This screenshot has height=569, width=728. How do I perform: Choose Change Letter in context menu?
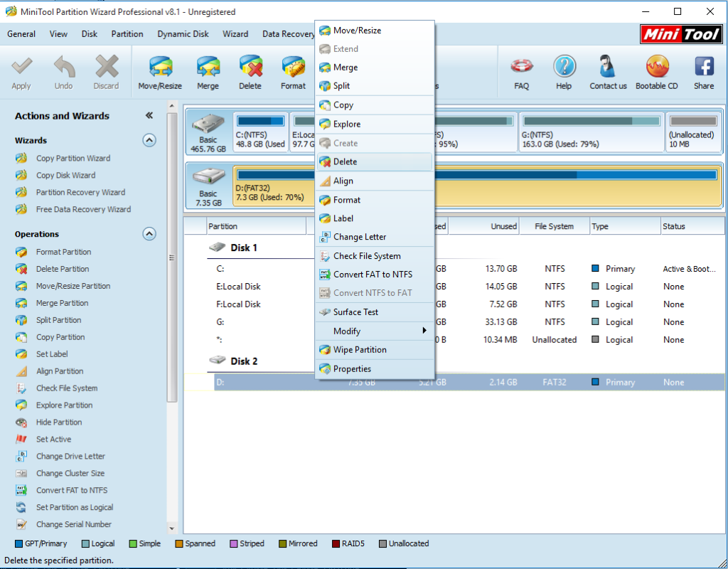pyautogui.click(x=375, y=237)
